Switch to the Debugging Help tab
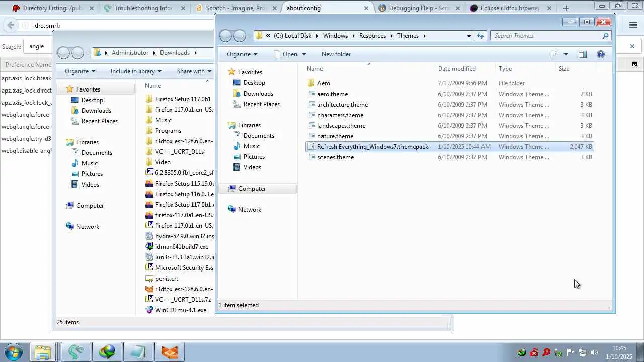The image size is (644, 362). 420,8
